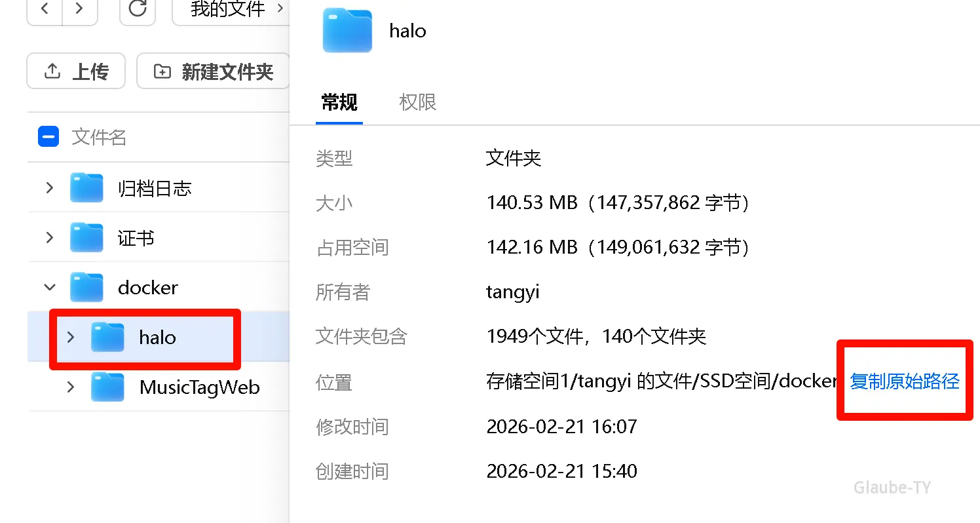Click the 上传 upload button
The height and width of the screenshot is (523, 980).
(76, 71)
